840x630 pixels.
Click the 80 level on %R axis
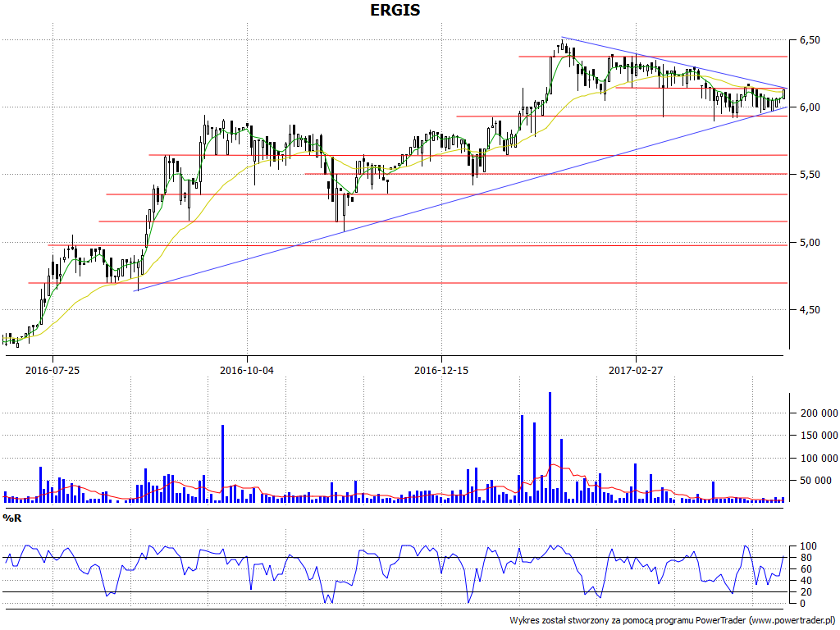point(805,558)
